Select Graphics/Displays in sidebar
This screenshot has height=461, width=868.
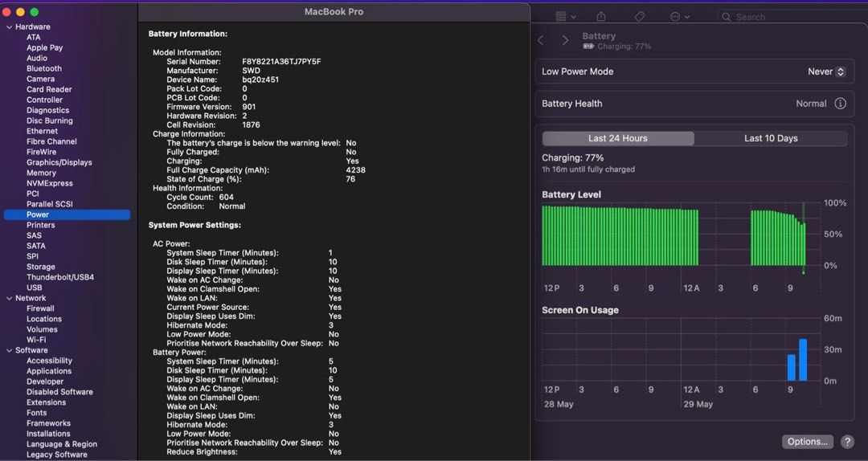click(x=59, y=162)
